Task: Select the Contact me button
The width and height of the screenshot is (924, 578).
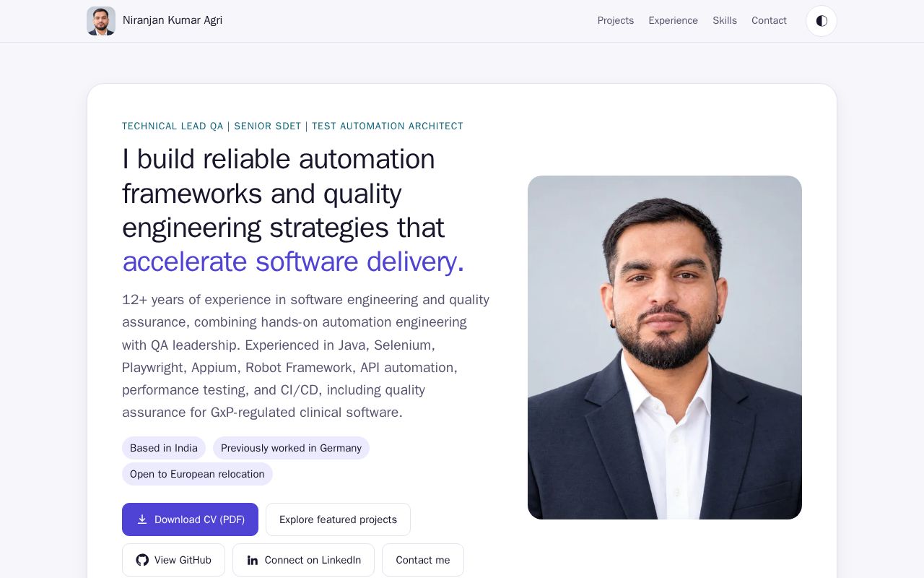Action: tap(423, 560)
